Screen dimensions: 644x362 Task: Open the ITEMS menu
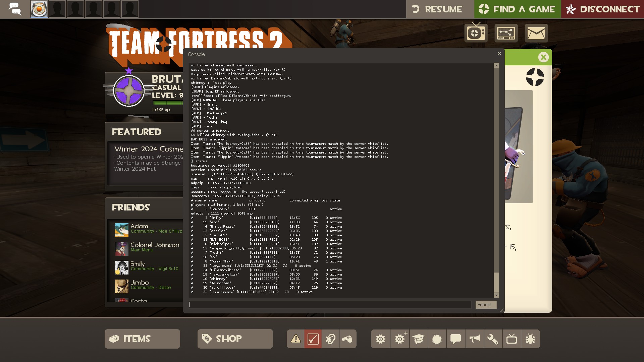tap(142, 339)
